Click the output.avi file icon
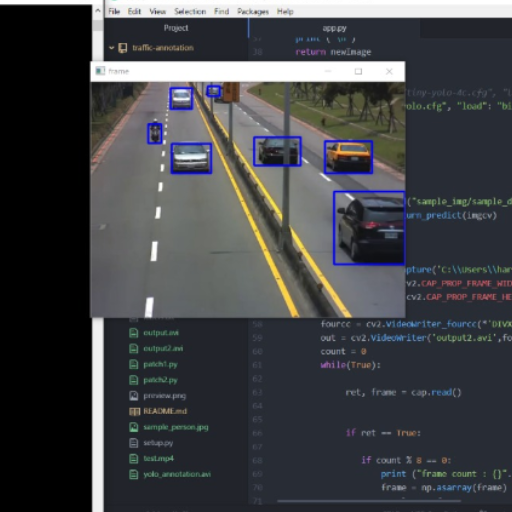 click(134, 333)
